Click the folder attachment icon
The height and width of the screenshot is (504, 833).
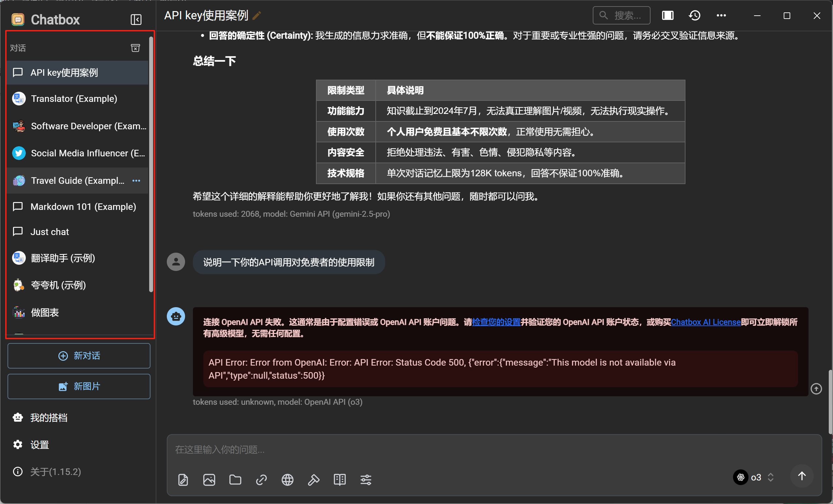(x=235, y=480)
